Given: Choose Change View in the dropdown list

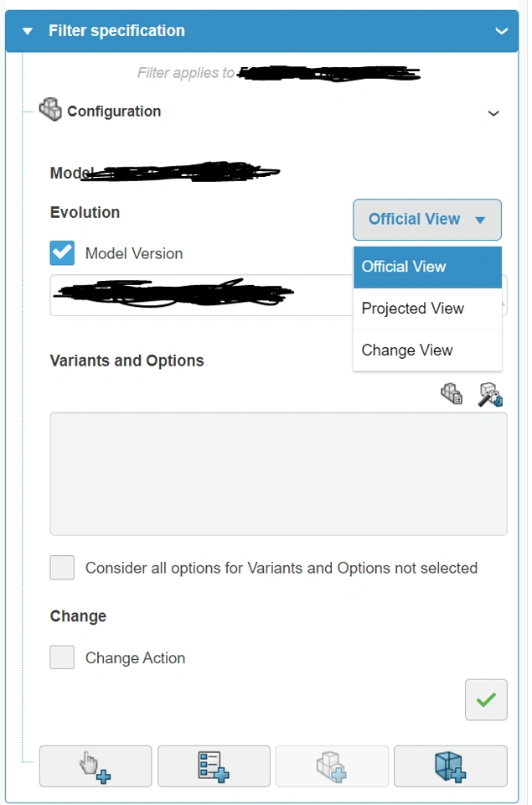Looking at the screenshot, I should pyautogui.click(x=407, y=351).
